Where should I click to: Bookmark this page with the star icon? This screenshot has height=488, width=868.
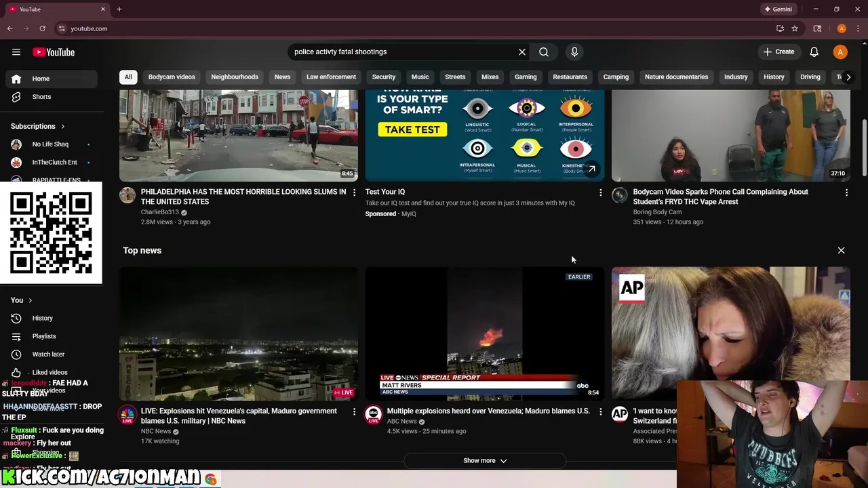click(795, 28)
